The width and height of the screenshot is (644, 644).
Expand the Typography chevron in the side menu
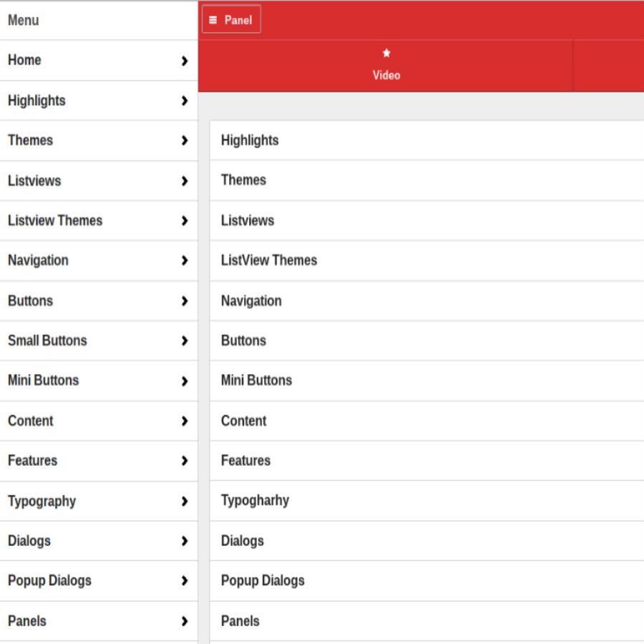(185, 502)
